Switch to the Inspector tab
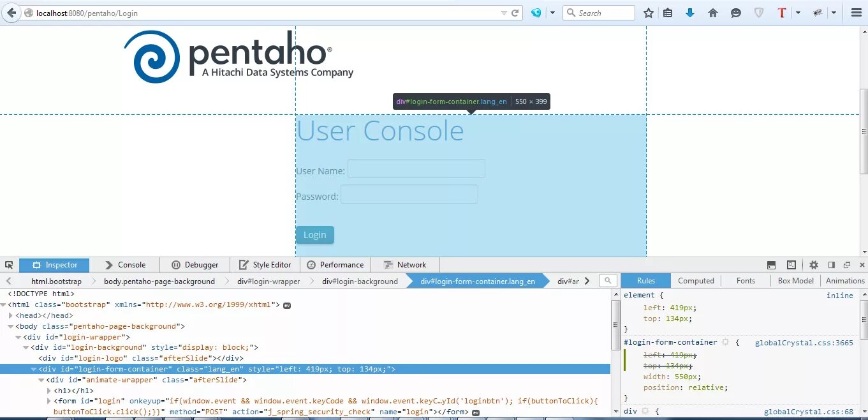This screenshot has width=868, height=420. (54, 265)
